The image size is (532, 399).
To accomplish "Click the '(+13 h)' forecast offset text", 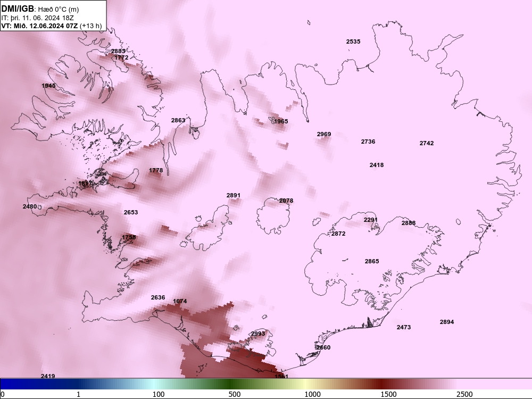I will tap(90, 26).
